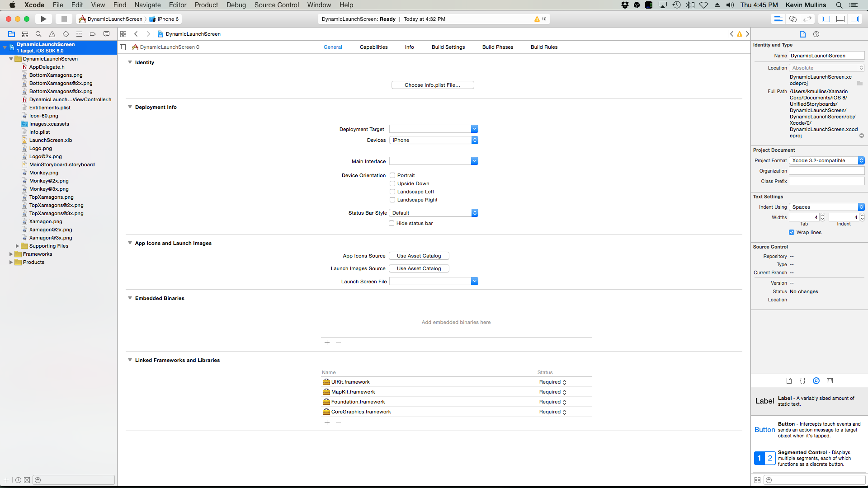Image resolution: width=868 pixels, height=488 pixels.
Task: Collapse the Deployment Info section
Action: 130,107
